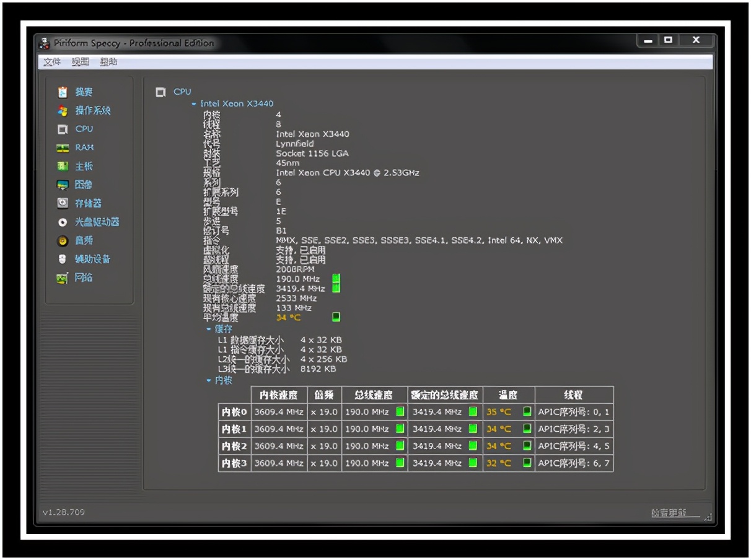
Task: Click the APIC序列号: 6, 7 cell
Action: click(x=574, y=463)
